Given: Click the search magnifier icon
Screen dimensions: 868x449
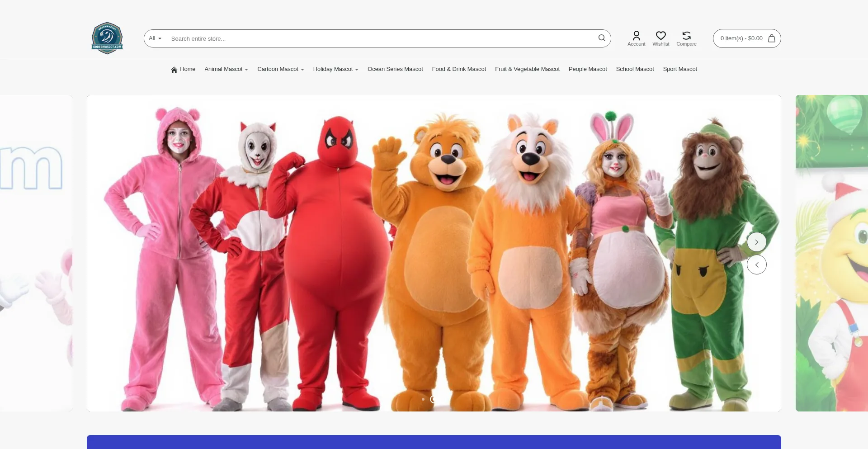Looking at the screenshot, I should coord(601,38).
